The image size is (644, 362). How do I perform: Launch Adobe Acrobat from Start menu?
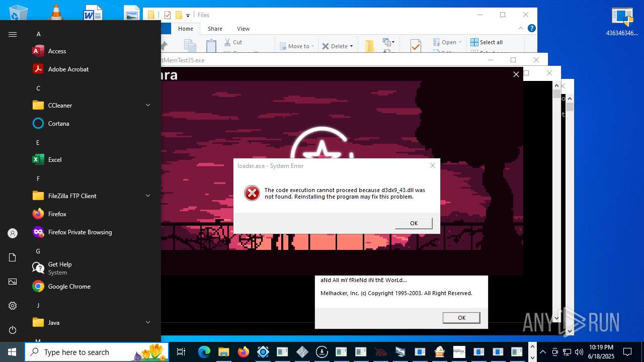pos(68,69)
